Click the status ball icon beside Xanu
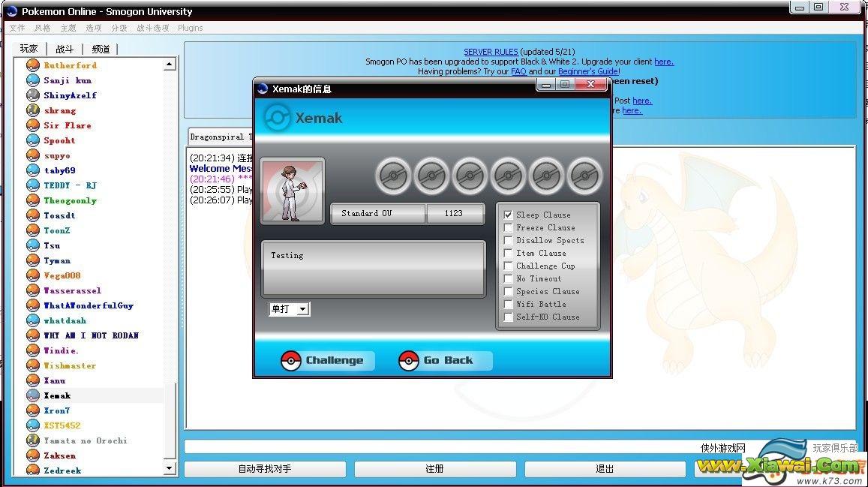Viewport: 868px width, 487px height. pos(33,380)
